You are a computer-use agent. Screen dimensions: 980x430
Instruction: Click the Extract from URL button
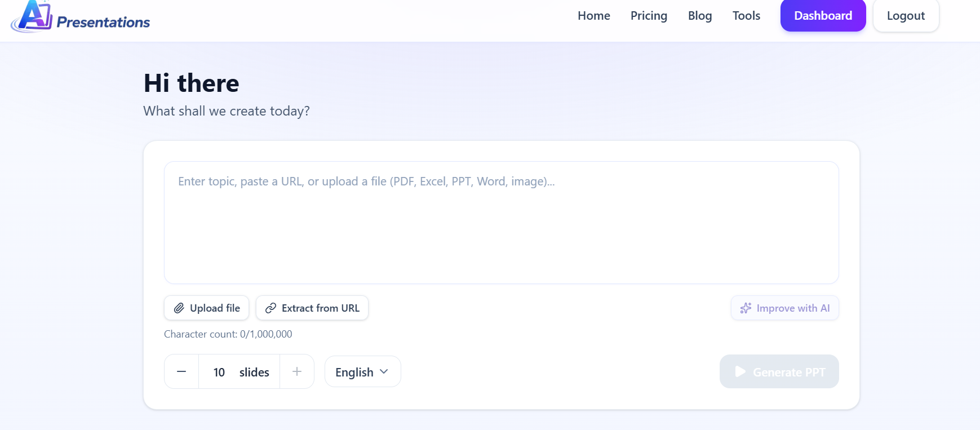coord(312,308)
